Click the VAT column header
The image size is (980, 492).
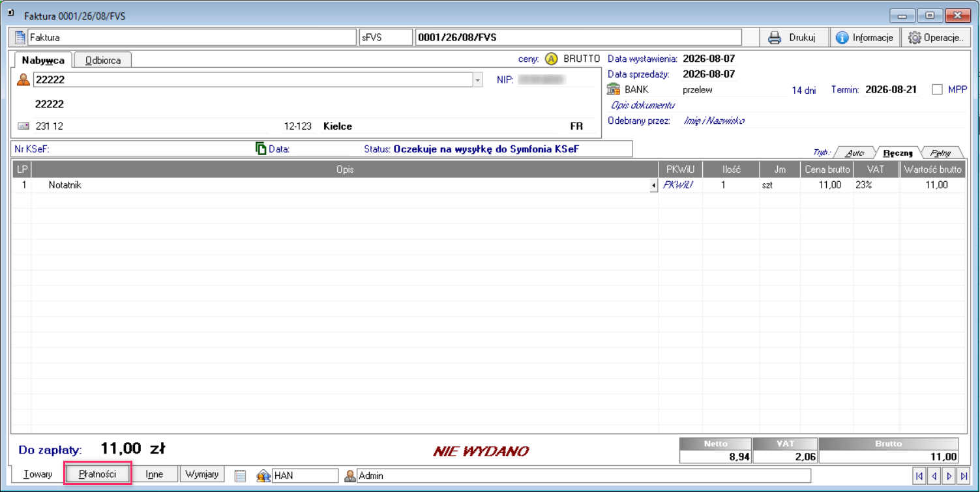(876, 169)
